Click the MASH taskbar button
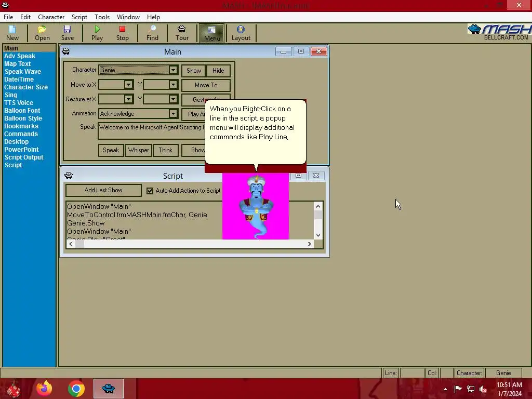532x399 pixels. [109, 389]
